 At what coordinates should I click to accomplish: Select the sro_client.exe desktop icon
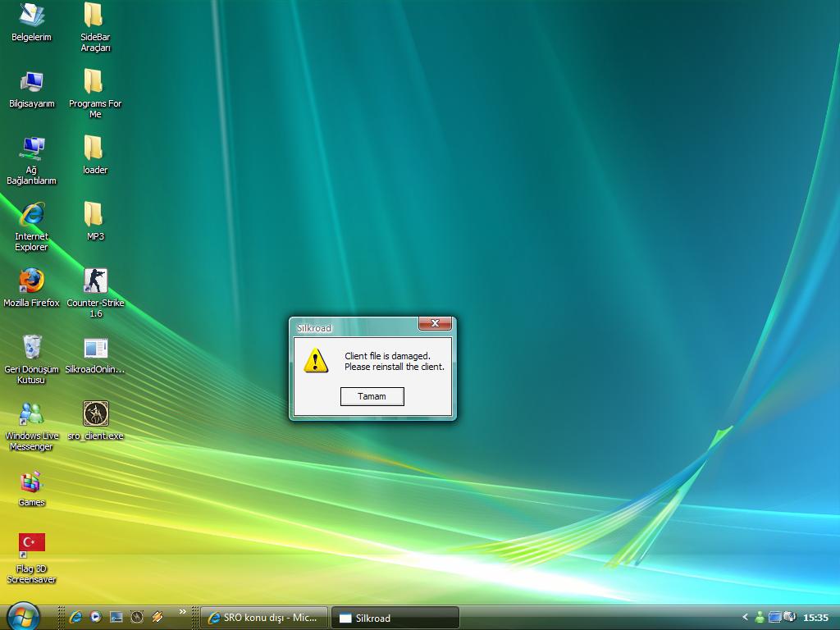click(x=95, y=414)
